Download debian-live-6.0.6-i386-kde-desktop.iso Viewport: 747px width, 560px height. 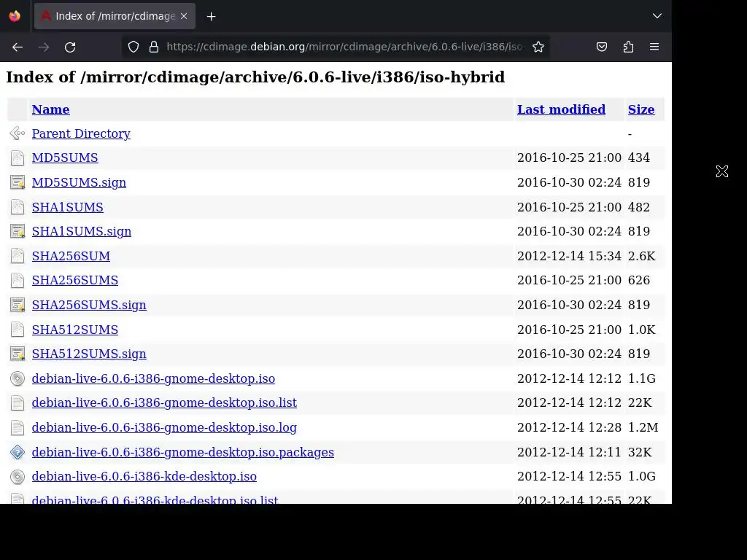[144, 477]
